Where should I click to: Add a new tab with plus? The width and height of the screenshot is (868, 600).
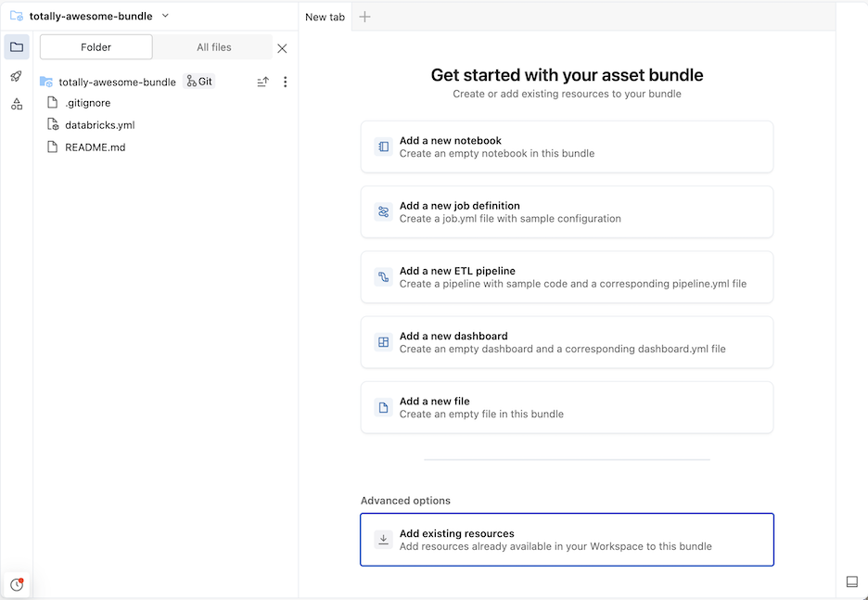click(x=364, y=17)
